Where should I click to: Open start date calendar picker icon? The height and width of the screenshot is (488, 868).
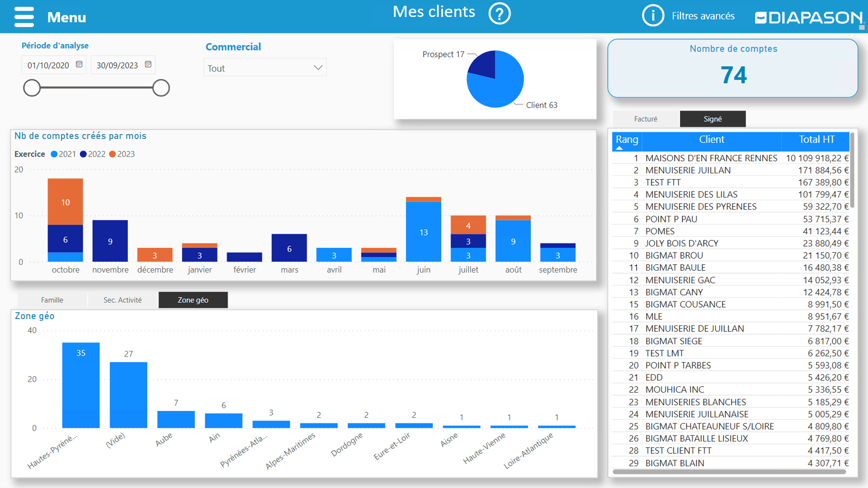(79, 64)
